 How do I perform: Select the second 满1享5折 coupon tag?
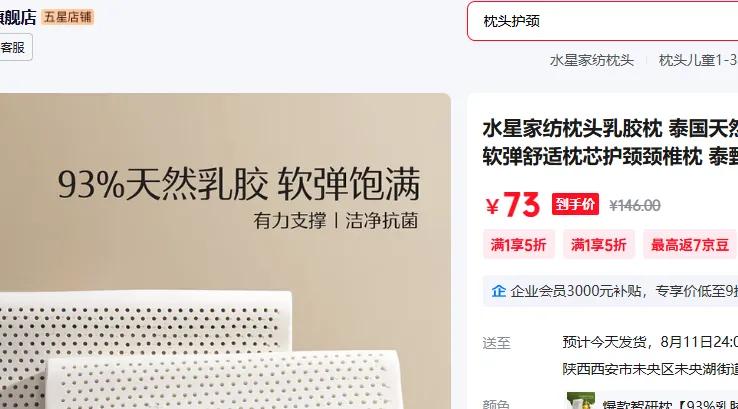point(599,244)
